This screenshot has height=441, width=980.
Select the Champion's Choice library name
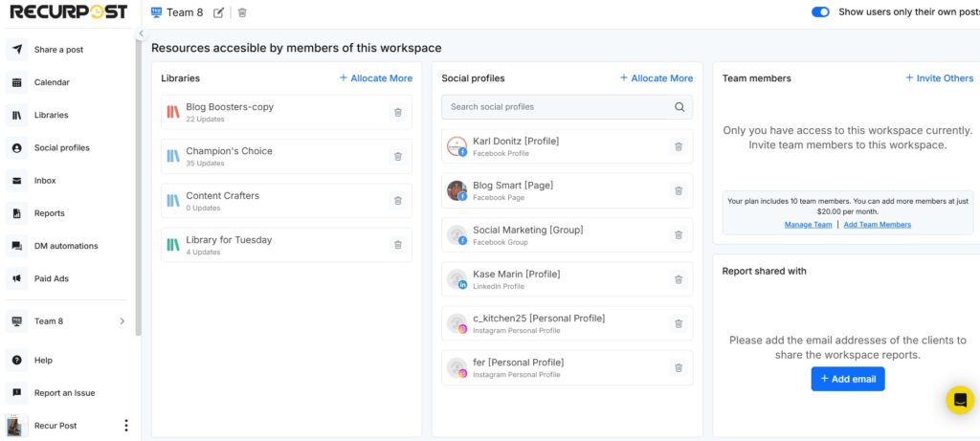click(230, 151)
